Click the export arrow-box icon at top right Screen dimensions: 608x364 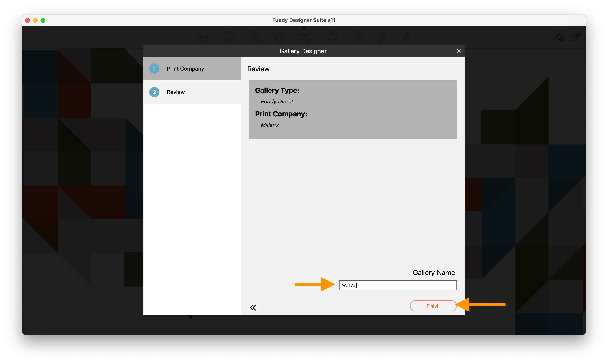pyautogui.click(x=576, y=37)
